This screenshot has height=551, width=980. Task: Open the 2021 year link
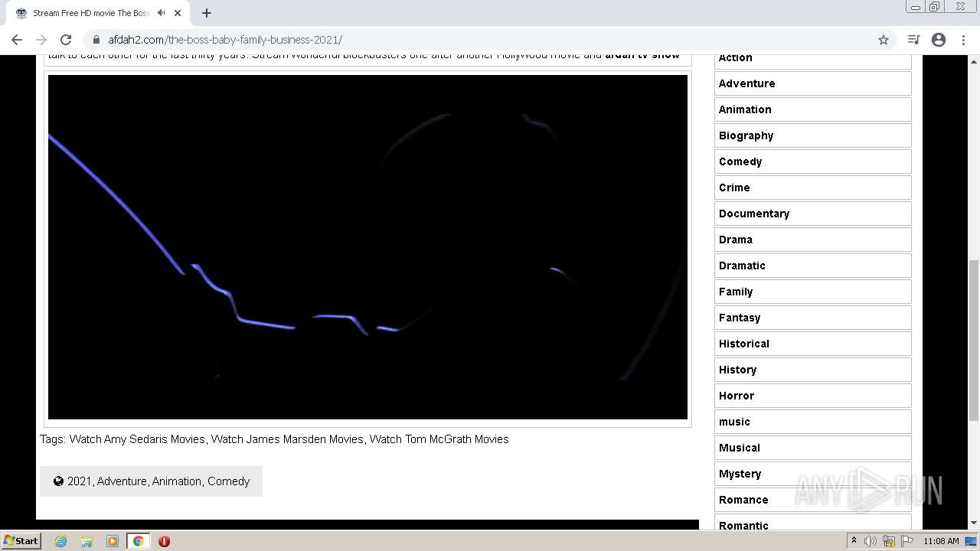(79, 481)
